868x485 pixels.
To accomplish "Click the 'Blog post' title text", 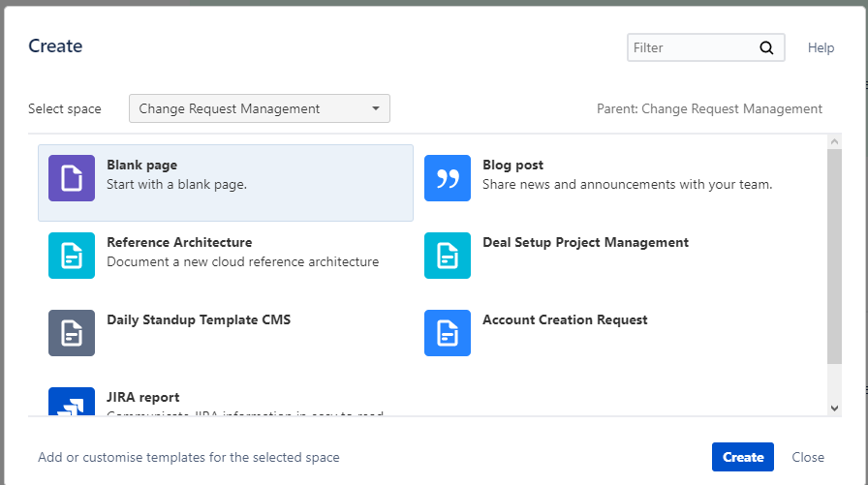I will pos(512,165).
